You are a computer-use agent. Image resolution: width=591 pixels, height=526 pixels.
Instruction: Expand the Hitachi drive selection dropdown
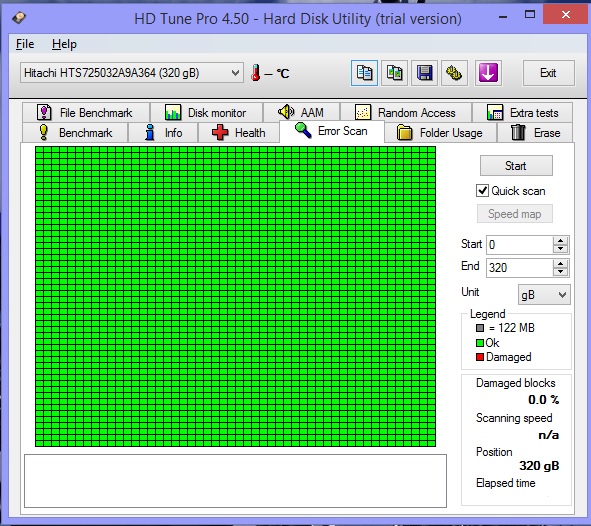coord(235,73)
